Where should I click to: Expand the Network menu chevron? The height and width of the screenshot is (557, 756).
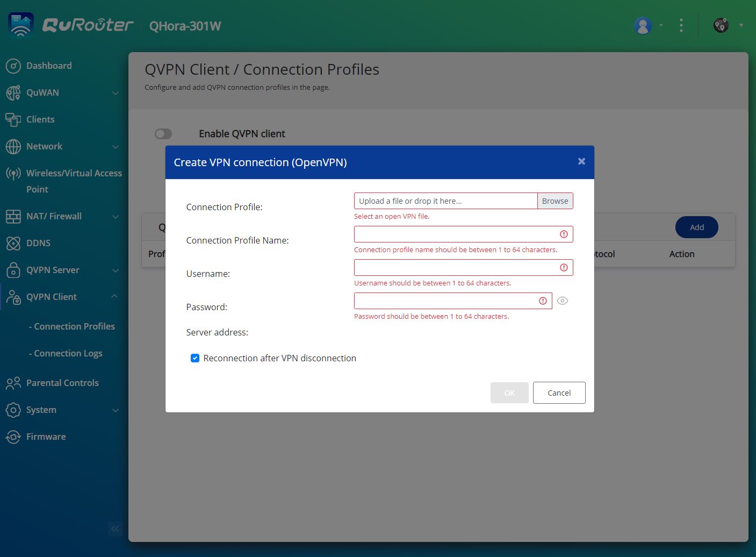pyautogui.click(x=116, y=147)
